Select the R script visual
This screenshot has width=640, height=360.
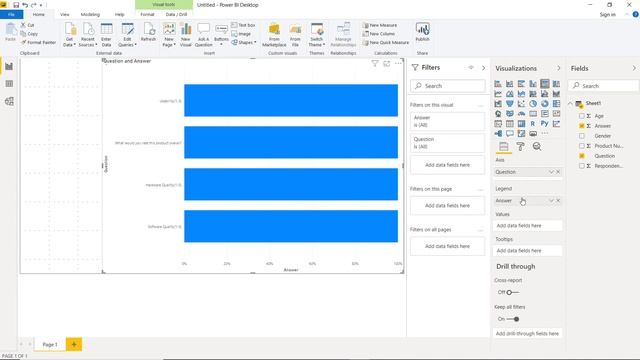coord(533,123)
